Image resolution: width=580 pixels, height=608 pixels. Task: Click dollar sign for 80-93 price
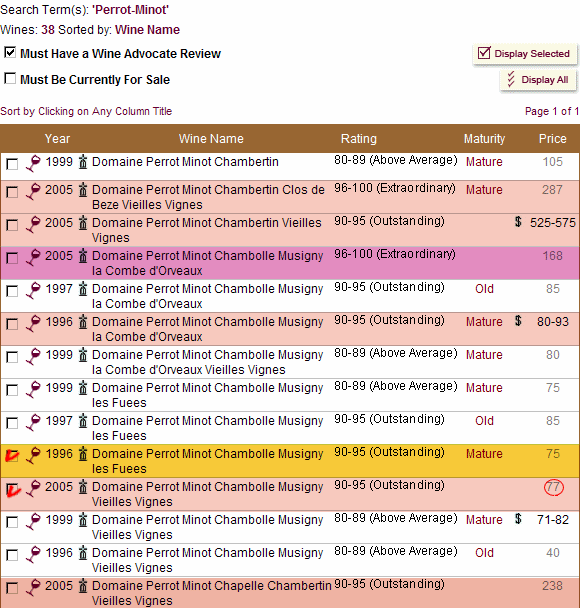point(518,321)
